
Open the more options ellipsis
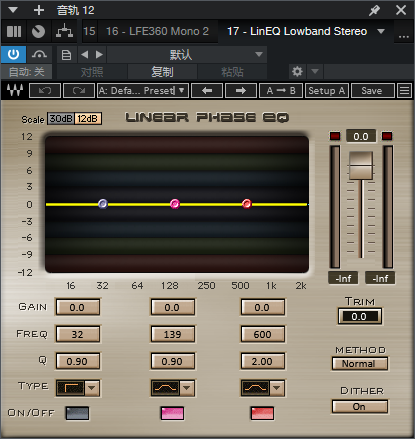pyautogui.click(x=404, y=36)
